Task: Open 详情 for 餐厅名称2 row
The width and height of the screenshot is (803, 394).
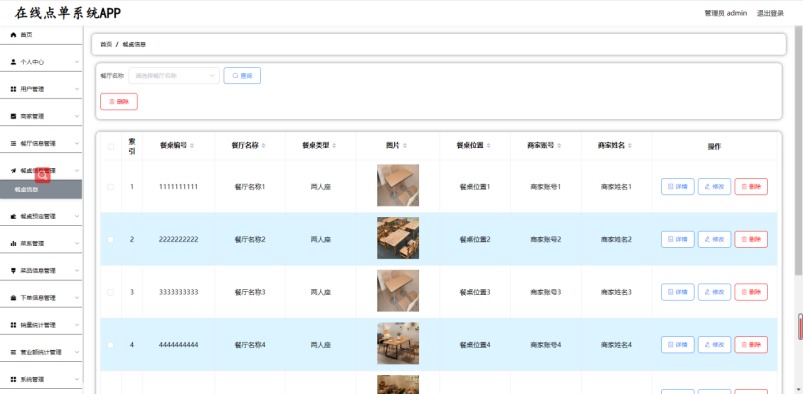Action: pos(678,239)
